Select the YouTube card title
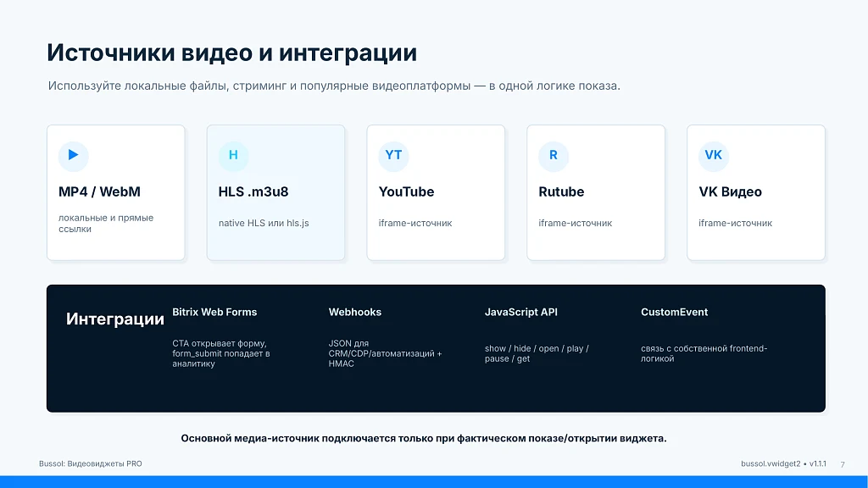The image size is (868, 488). tap(406, 192)
